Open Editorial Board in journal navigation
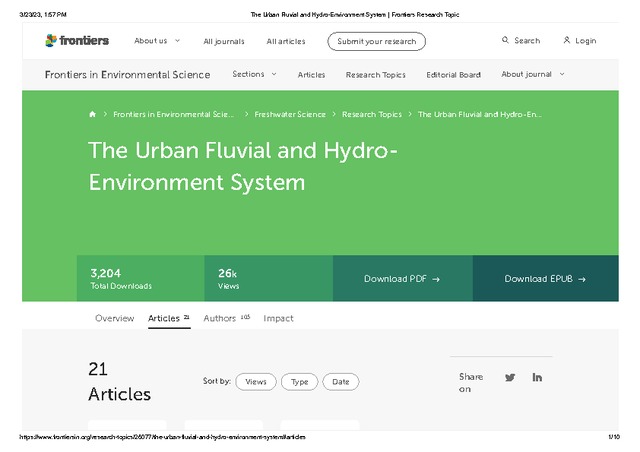 point(453,75)
